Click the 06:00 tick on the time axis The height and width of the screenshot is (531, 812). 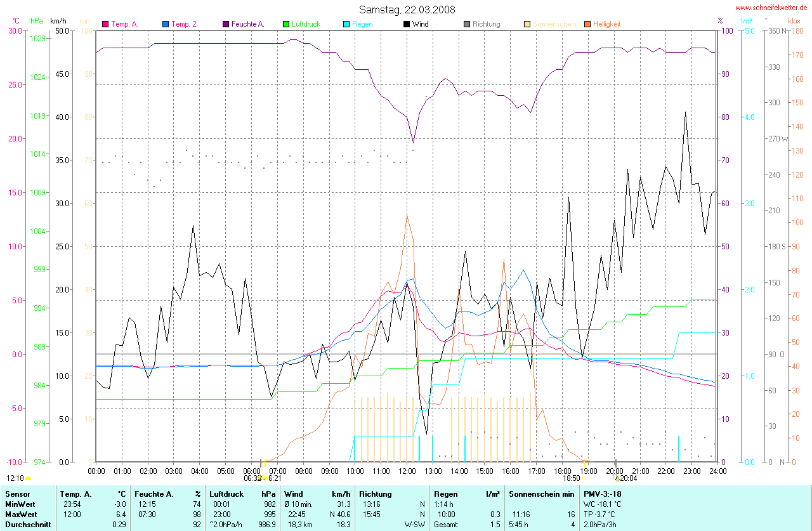[x=252, y=471]
